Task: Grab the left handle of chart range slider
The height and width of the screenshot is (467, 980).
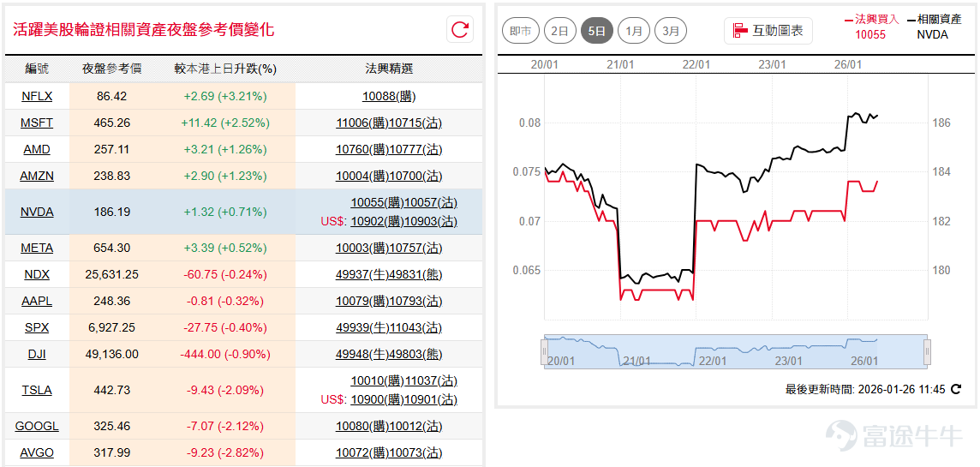Action: pos(544,351)
